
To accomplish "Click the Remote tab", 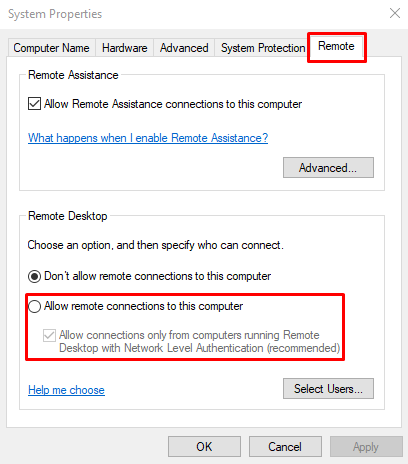I will pos(336,46).
